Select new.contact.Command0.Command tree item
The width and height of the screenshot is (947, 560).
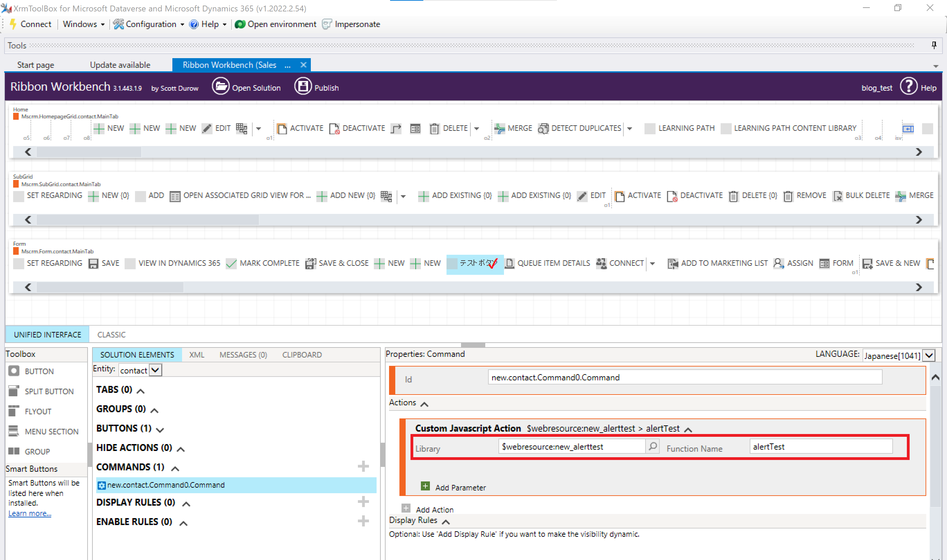(x=236, y=485)
